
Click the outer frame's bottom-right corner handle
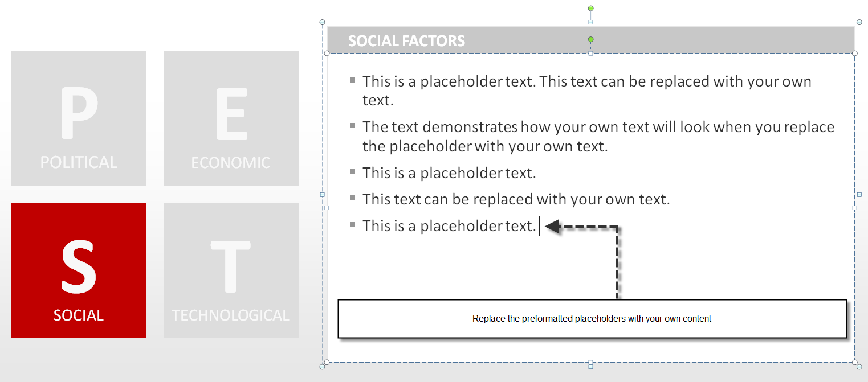point(859,367)
